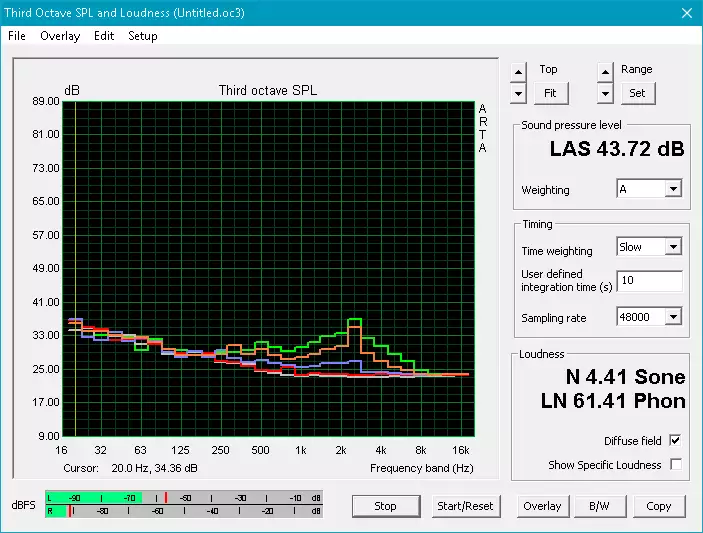Screen dimensions: 703x533
Task: Click the Top up arrow
Action: pos(517,71)
